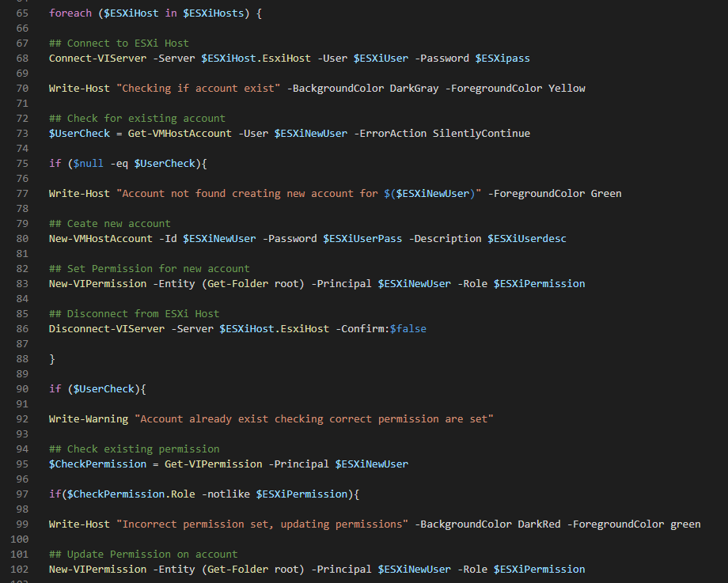Click '## Update Permission on account' comment
The width and height of the screenshot is (728, 583).
point(143,555)
